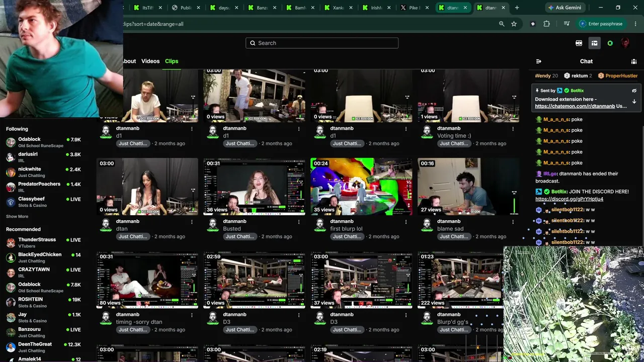The height and width of the screenshot is (362, 644).
Task: Open the 'Voting time :)' clip title
Action: click(454, 136)
